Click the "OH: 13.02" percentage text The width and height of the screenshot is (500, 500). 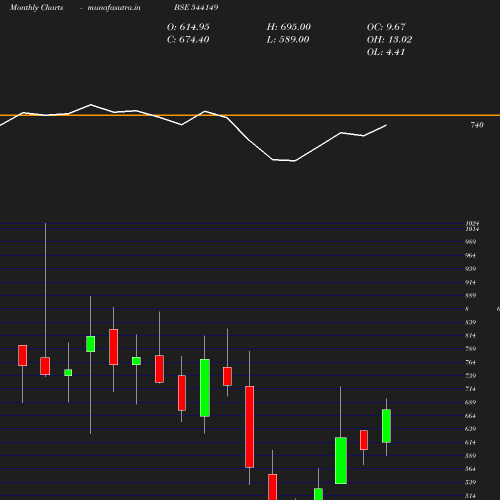pyautogui.click(x=389, y=40)
